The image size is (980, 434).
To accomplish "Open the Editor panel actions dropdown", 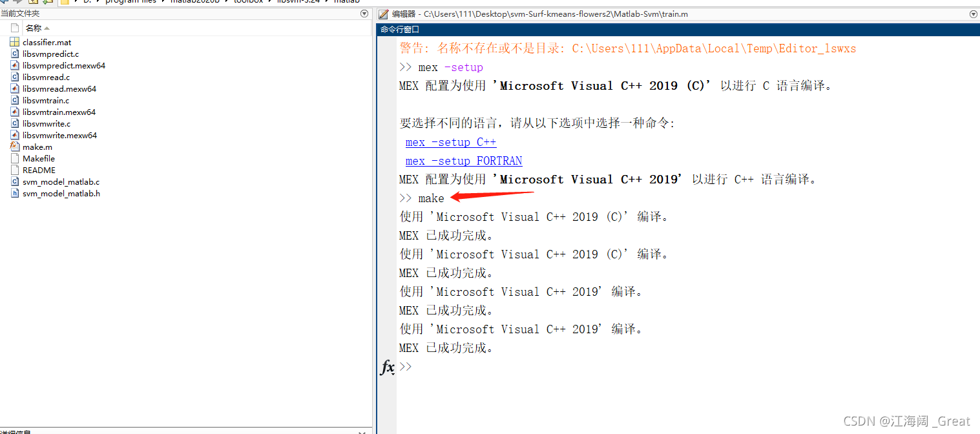I will coord(974,14).
